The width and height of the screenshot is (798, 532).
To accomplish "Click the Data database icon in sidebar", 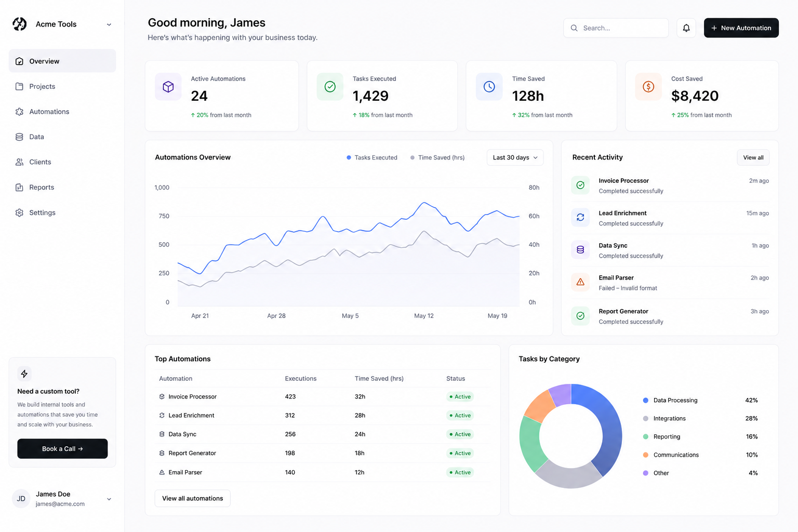I will (x=19, y=137).
